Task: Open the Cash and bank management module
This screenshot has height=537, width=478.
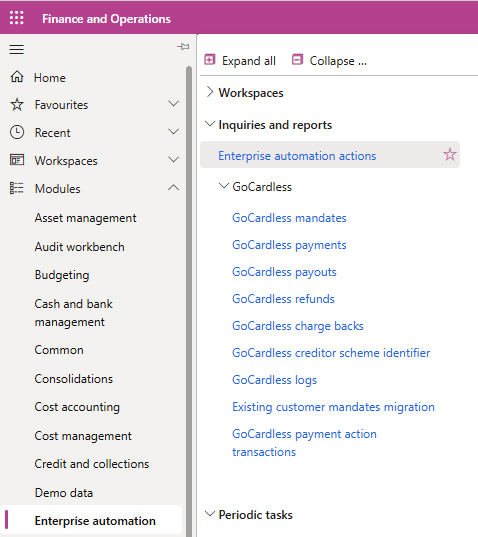Action: [x=74, y=313]
